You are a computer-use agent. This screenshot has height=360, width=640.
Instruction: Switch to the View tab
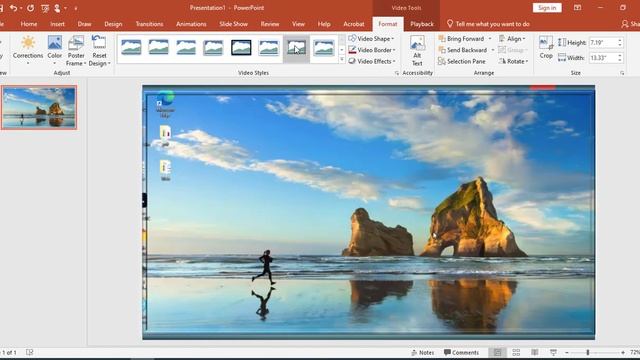pos(298,24)
